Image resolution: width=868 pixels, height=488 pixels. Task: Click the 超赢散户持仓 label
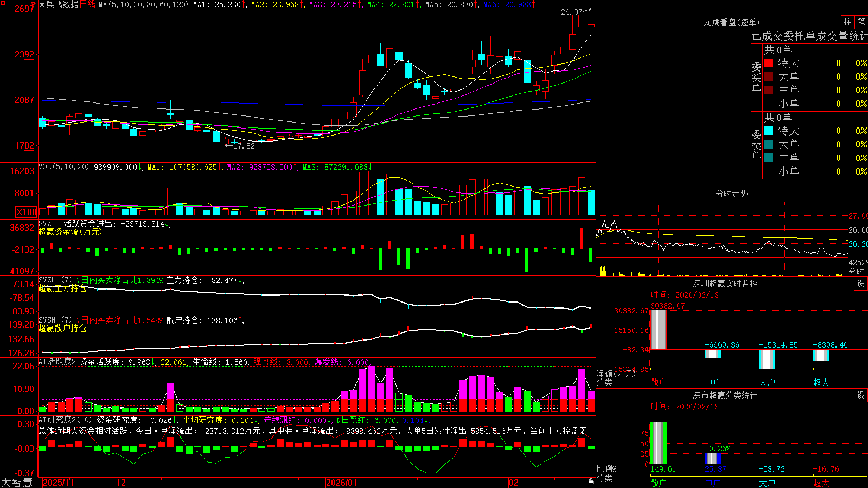(62, 329)
